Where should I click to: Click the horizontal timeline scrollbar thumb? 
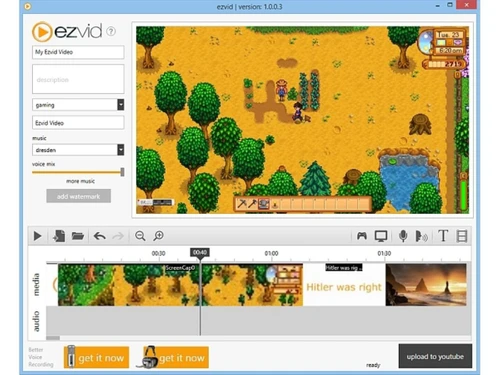[x=53, y=338]
